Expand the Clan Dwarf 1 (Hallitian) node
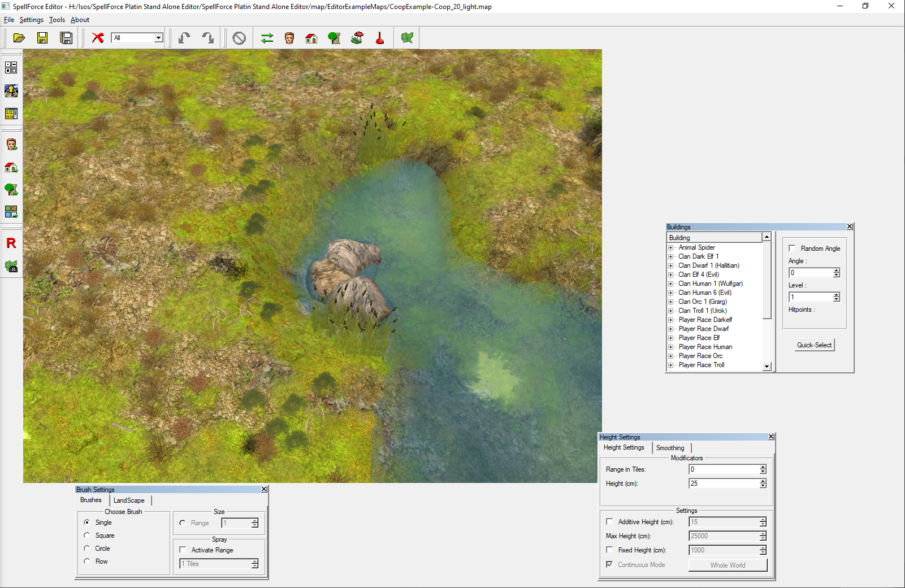 (671, 265)
